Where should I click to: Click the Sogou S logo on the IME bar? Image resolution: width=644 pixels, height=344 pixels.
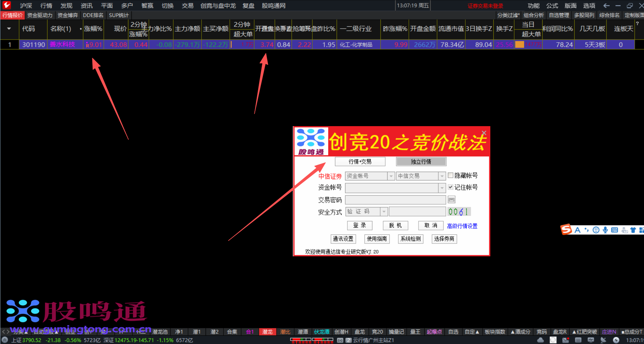(x=566, y=230)
